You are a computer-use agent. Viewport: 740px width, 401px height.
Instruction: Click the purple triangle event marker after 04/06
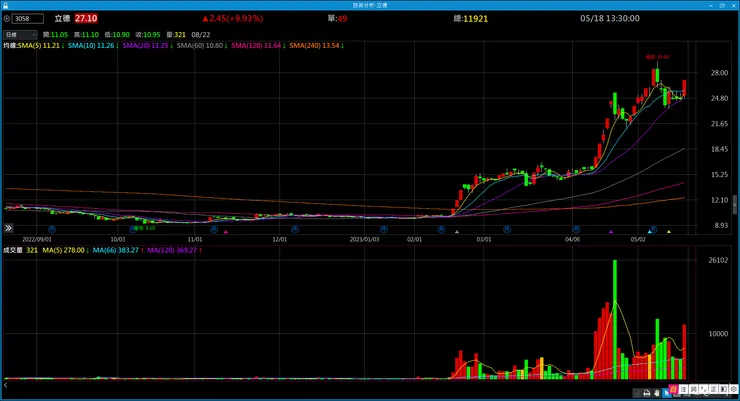tap(611, 232)
